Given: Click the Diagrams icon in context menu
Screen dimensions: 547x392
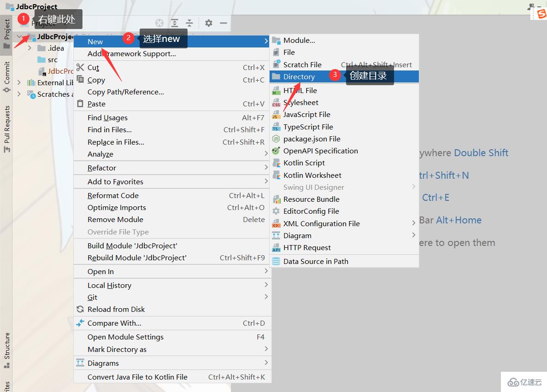Looking at the screenshot, I should coord(80,363).
